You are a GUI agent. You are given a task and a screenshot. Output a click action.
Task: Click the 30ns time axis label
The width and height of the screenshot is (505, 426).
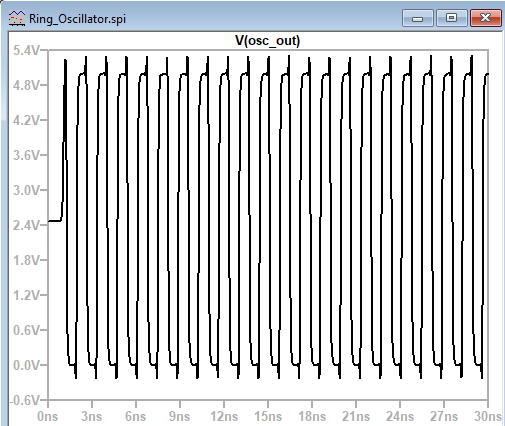[488, 417]
